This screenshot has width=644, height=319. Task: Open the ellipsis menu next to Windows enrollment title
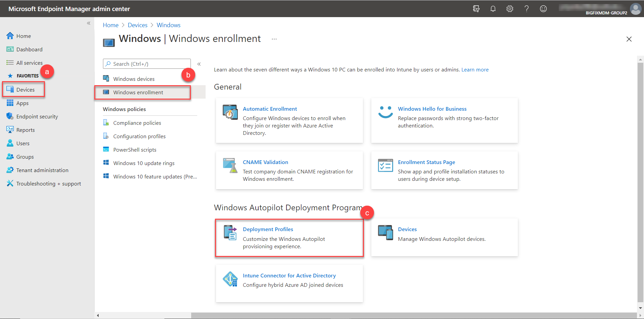click(x=274, y=39)
